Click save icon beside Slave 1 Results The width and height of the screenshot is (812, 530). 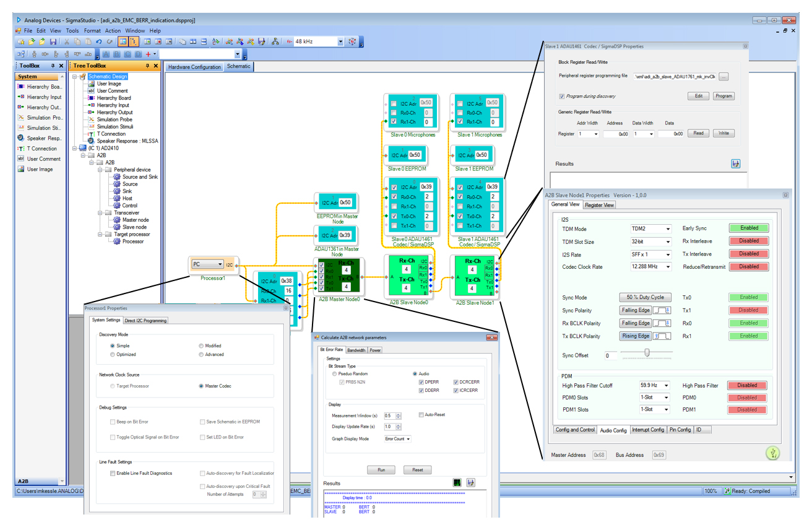(x=736, y=163)
